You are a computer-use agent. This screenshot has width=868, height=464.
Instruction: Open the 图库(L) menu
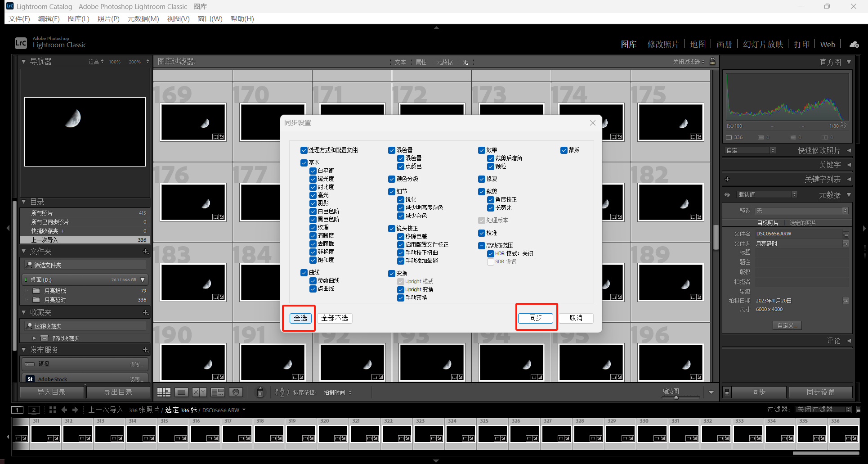[79, 18]
